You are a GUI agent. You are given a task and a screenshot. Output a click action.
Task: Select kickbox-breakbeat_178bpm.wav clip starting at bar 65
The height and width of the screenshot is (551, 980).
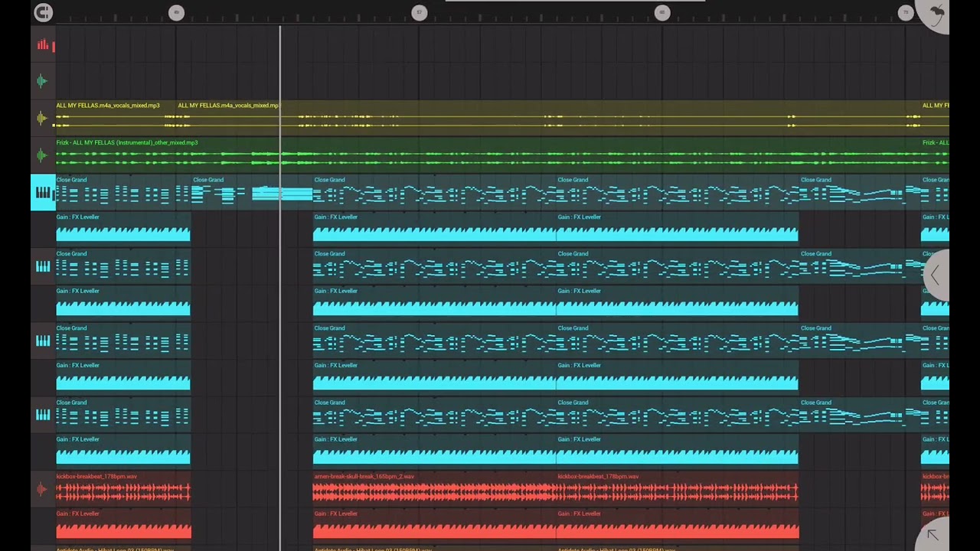678,488
